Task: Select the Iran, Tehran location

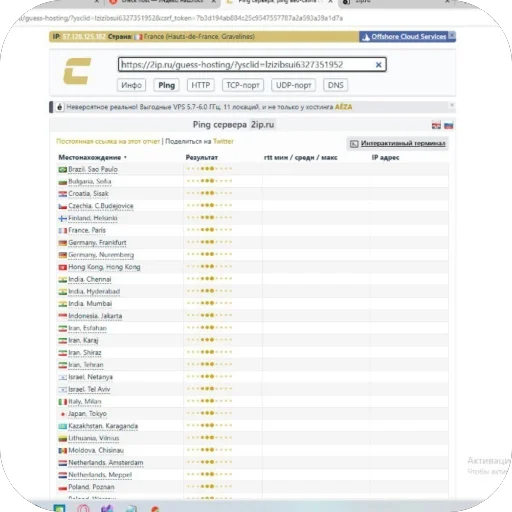Action: click(86, 365)
